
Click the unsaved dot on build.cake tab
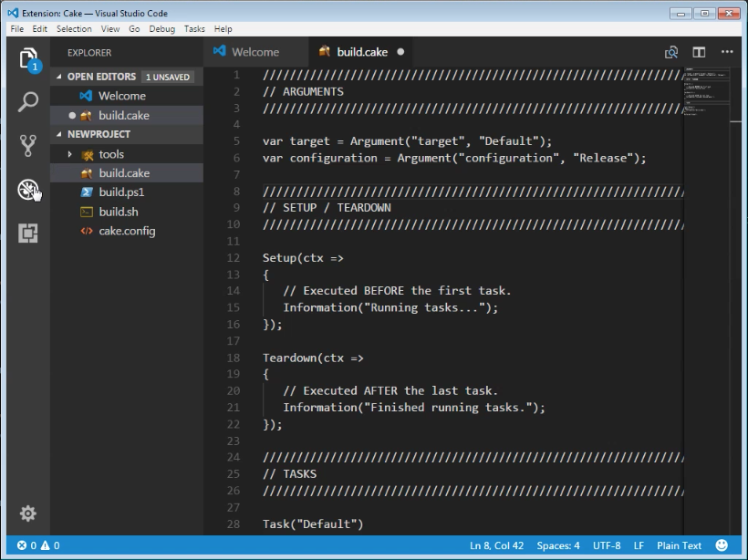[400, 51]
